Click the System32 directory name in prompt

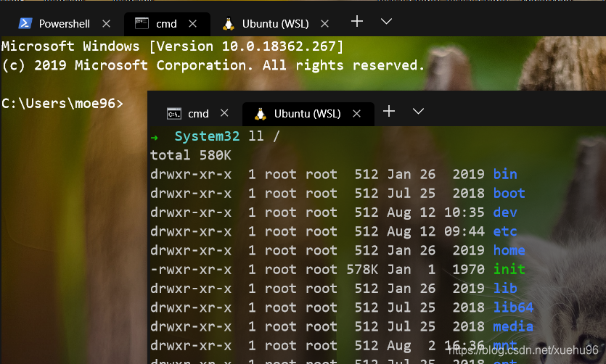click(207, 136)
